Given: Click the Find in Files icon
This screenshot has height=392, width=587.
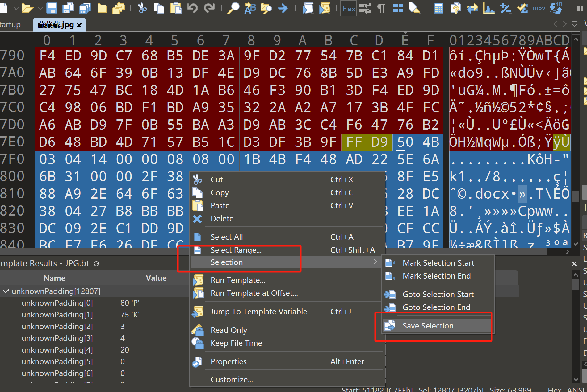Looking at the screenshot, I should pos(266,8).
